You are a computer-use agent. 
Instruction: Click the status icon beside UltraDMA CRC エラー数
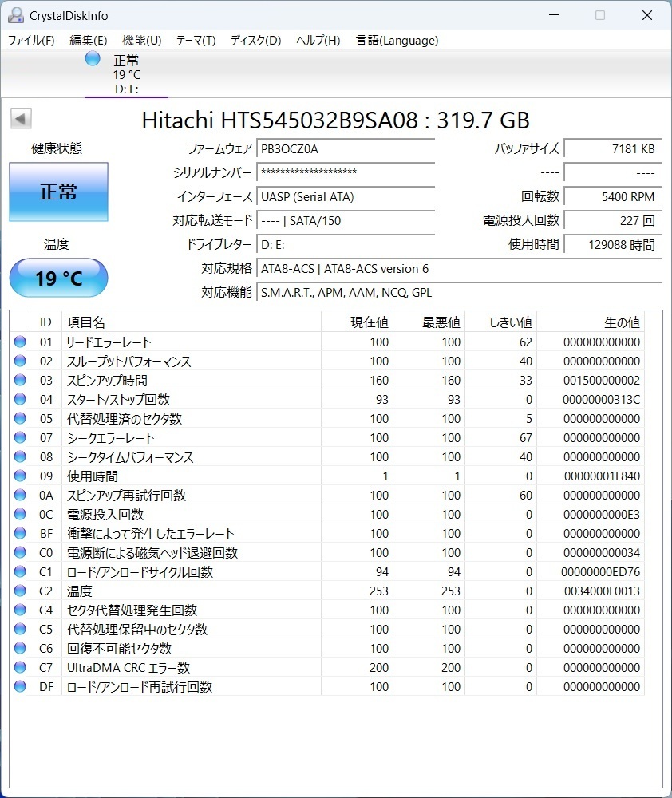point(20,667)
